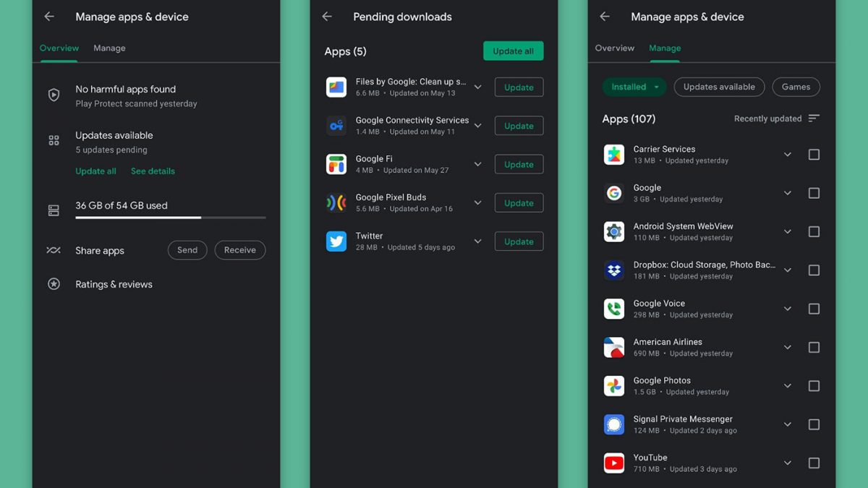Open the Google Fi app icon

coord(336,164)
